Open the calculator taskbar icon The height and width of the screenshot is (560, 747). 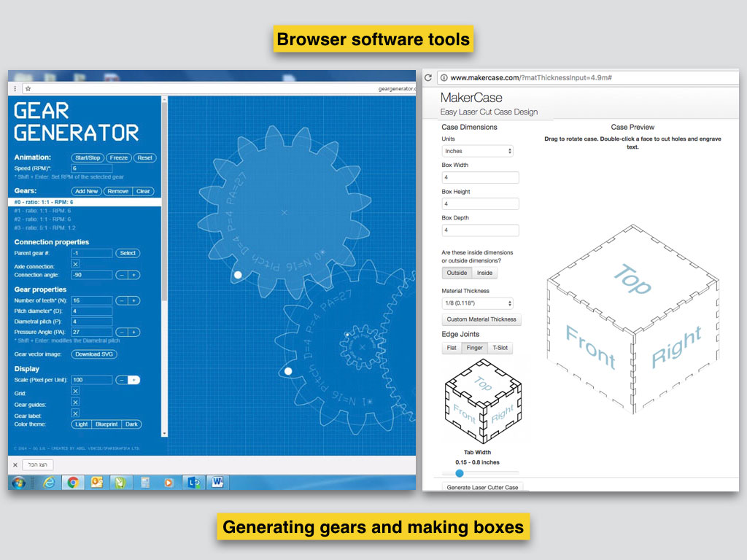coord(145,483)
